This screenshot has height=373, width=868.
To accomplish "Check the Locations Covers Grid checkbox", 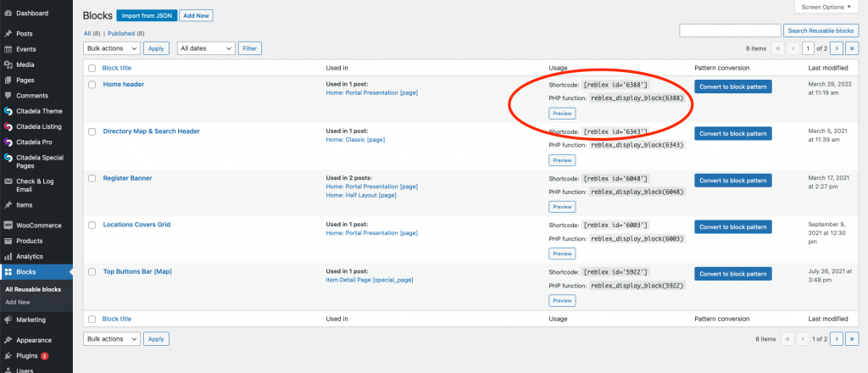I will point(92,225).
